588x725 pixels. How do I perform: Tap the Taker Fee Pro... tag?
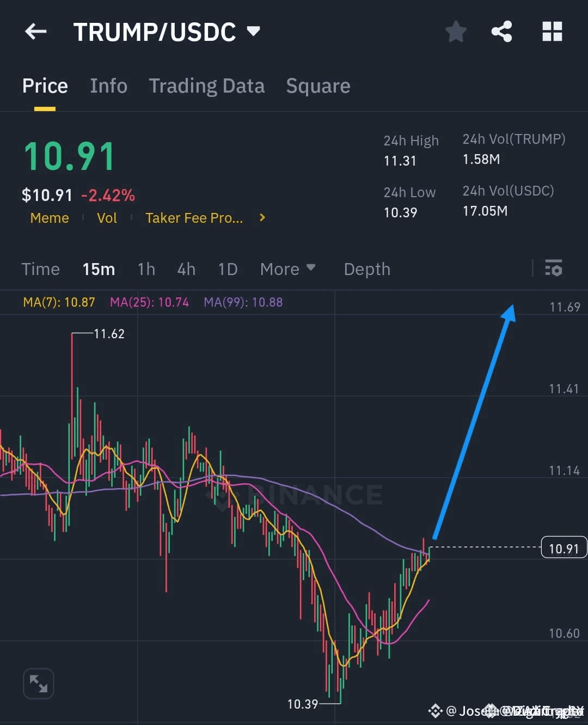[x=194, y=218]
